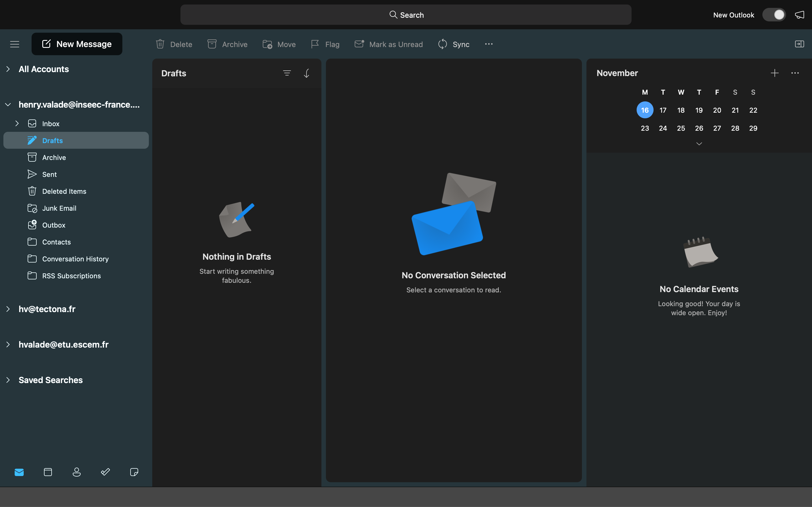Click the sort order arrow in Drafts

[307, 73]
